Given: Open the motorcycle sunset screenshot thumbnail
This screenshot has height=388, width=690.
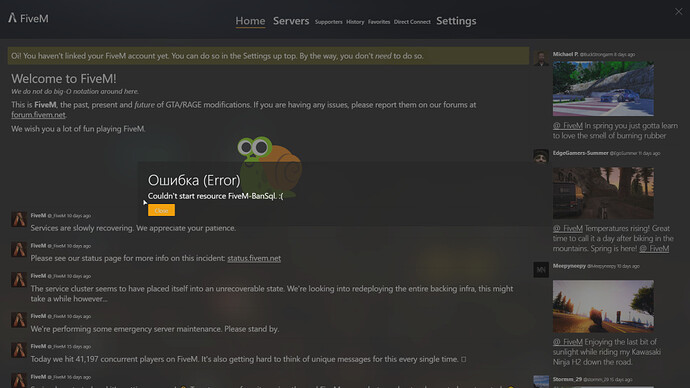Looking at the screenshot, I should (x=603, y=306).
